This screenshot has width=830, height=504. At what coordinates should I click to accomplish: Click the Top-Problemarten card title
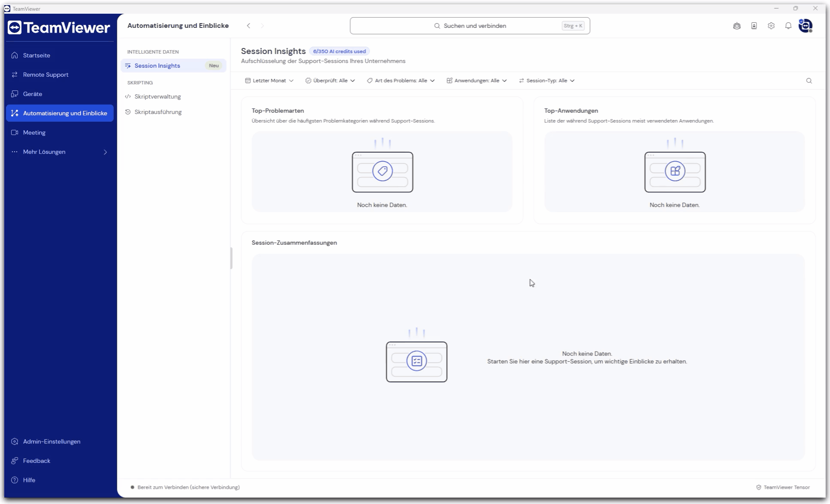(x=278, y=111)
